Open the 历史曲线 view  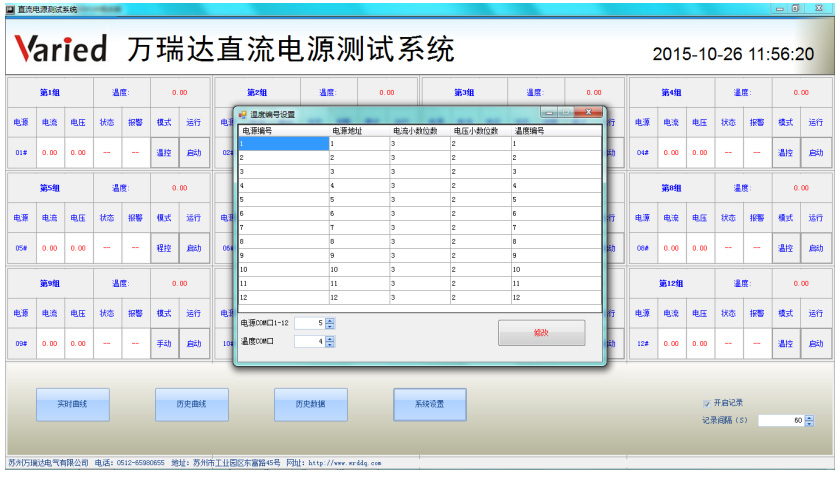click(192, 404)
